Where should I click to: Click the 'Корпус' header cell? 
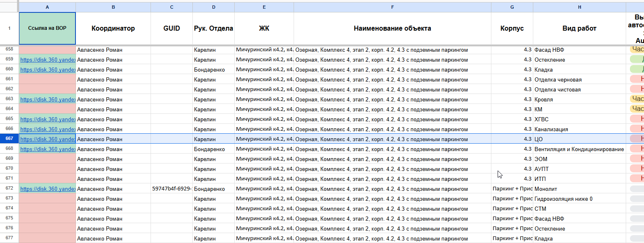coord(512,28)
